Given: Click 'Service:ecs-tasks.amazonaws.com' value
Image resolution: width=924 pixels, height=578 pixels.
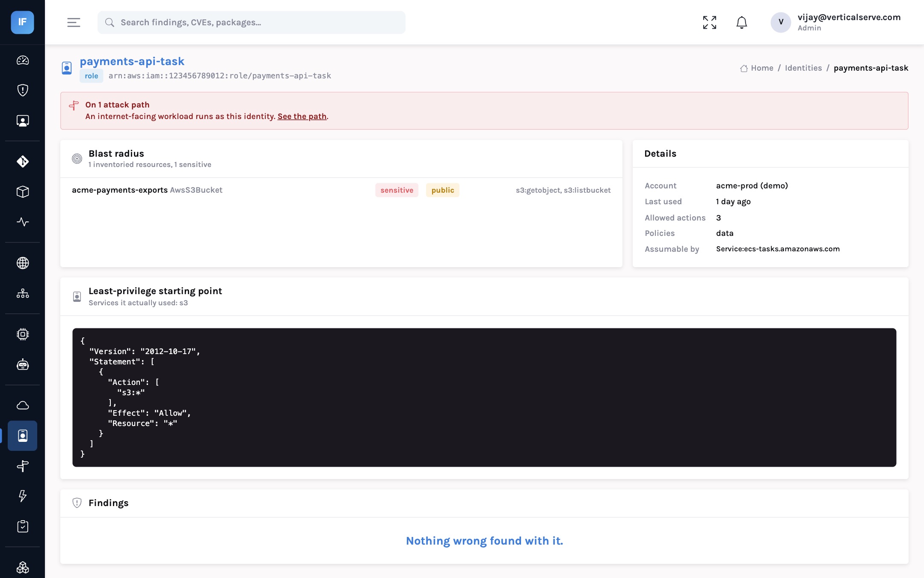Looking at the screenshot, I should (778, 249).
